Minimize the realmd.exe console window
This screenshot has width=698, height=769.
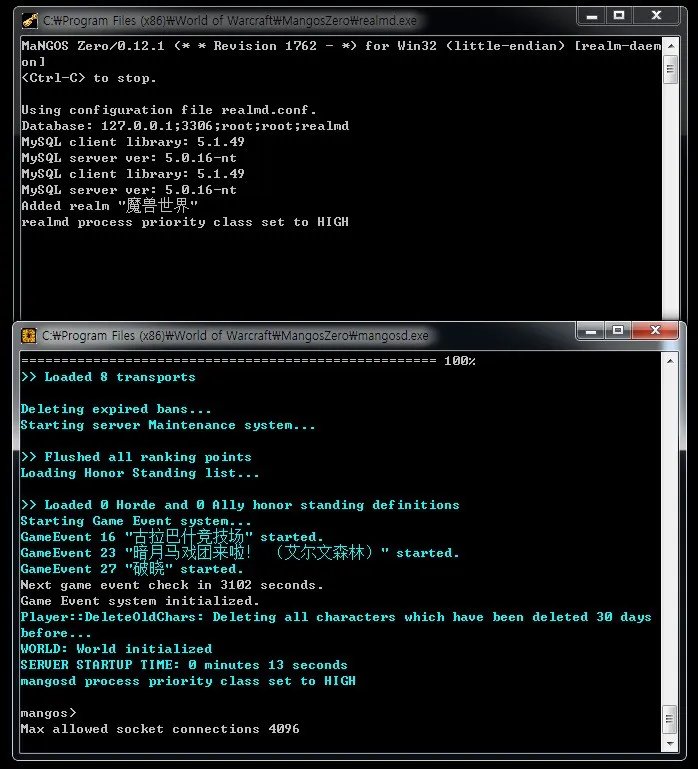pyautogui.click(x=592, y=16)
